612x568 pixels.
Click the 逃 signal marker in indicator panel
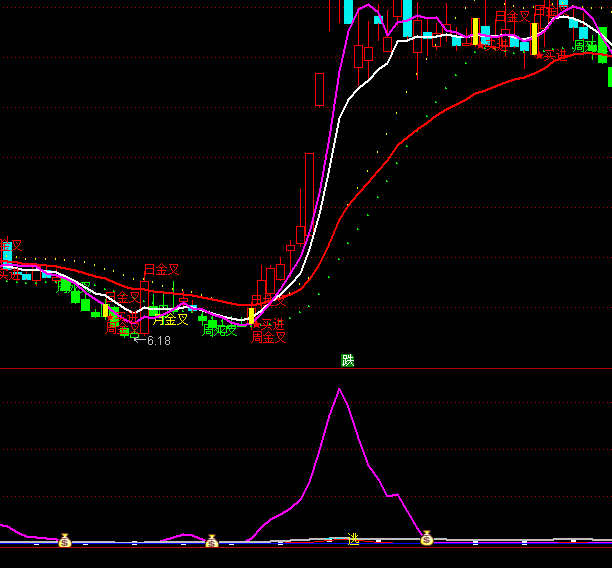pyautogui.click(x=353, y=540)
